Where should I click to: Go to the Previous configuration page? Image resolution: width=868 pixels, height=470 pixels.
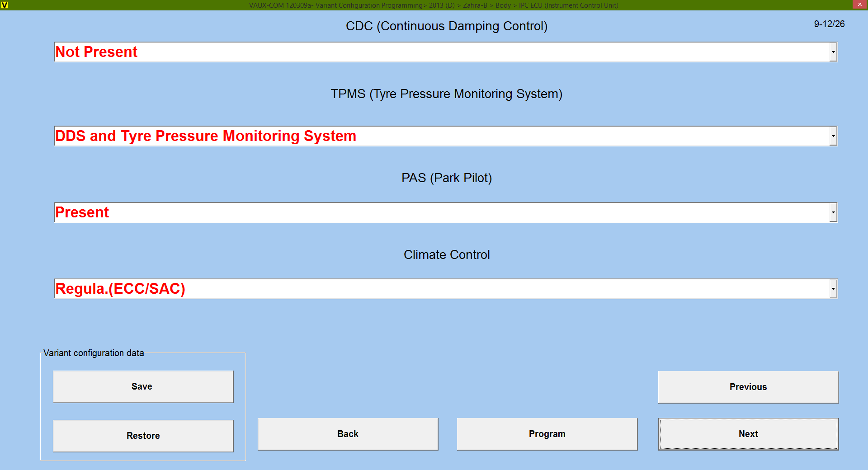click(748, 387)
